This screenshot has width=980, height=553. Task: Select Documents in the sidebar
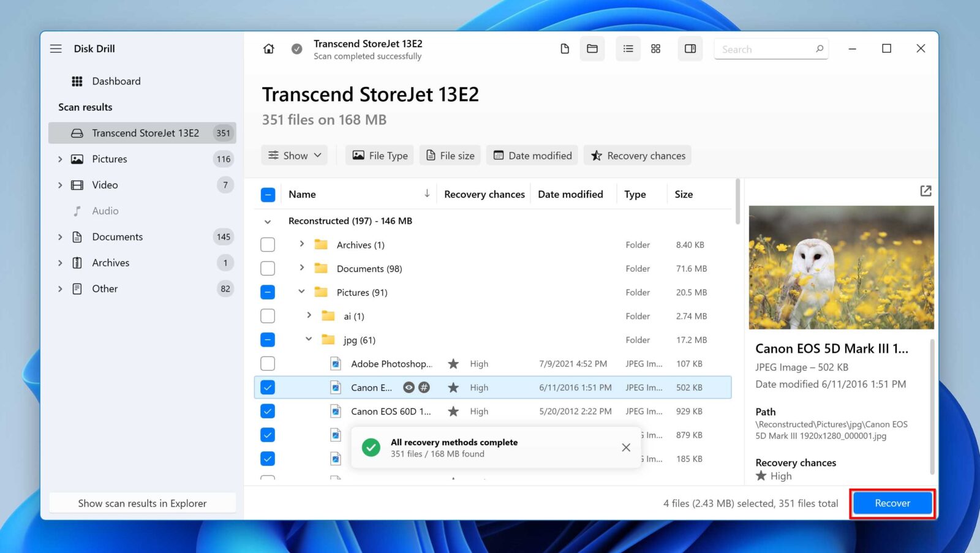point(117,236)
